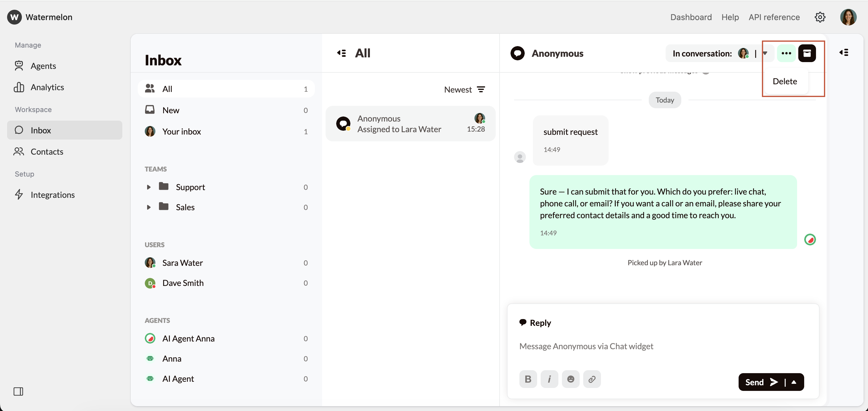Open the Agents page from Manage
Viewport: 868px width, 411px height.
coord(44,66)
